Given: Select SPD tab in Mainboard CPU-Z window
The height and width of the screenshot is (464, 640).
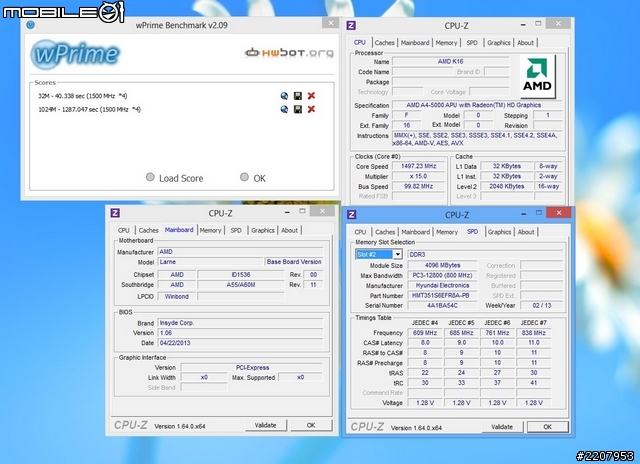Looking at the screenshot, I should tap(236, 230).
